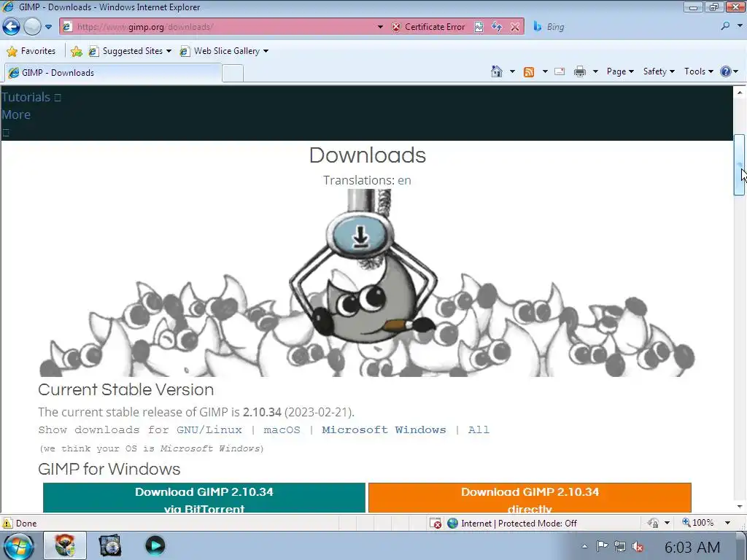Click the More navigation link

tap(16, 114)
